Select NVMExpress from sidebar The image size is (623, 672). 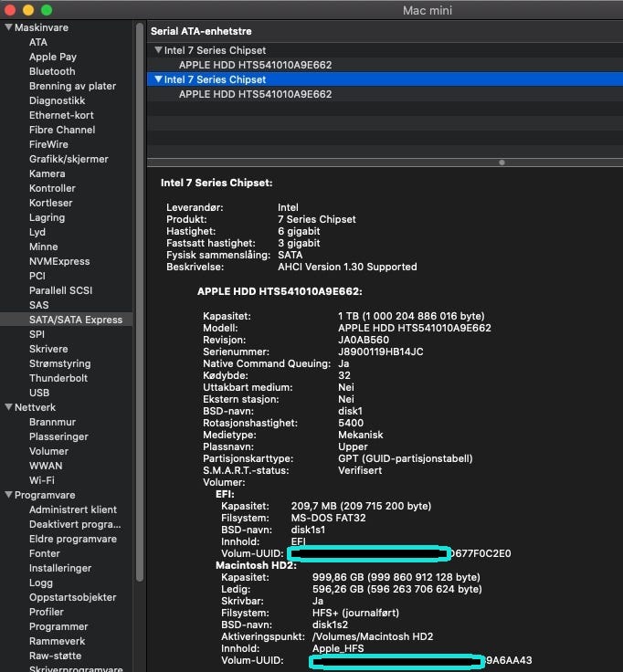pyautogui.click(x=59, y=261)
